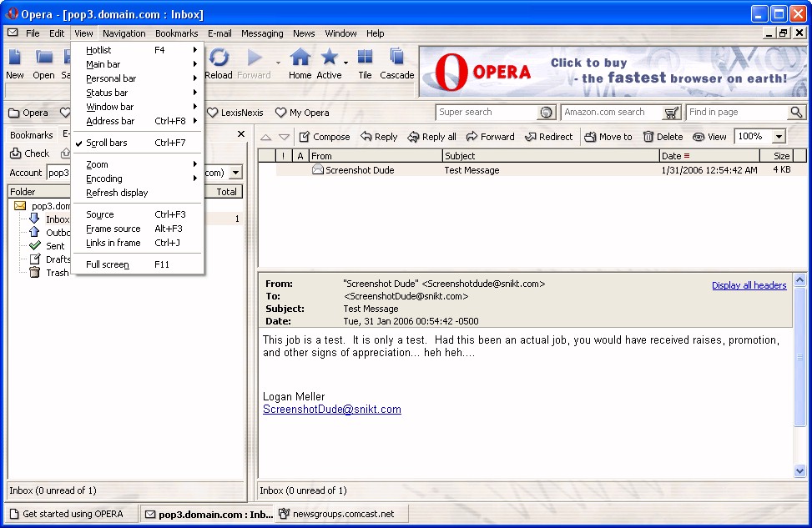Expand the Address bar submenu
The height and width of the screenshot is (528, 812).
(x=137, y=121)
